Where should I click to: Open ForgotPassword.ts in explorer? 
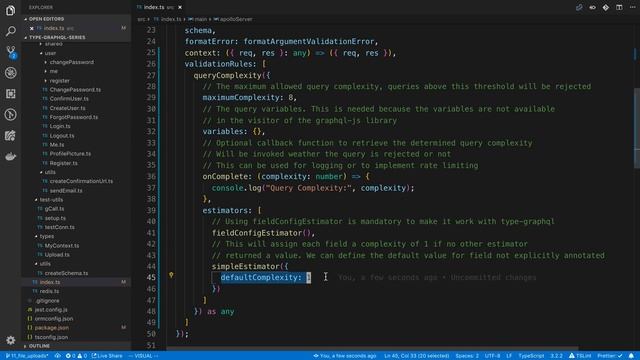pos(74,117)
